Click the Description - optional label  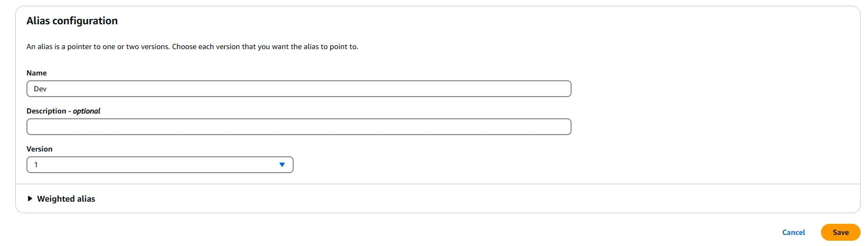pos(63,111)
